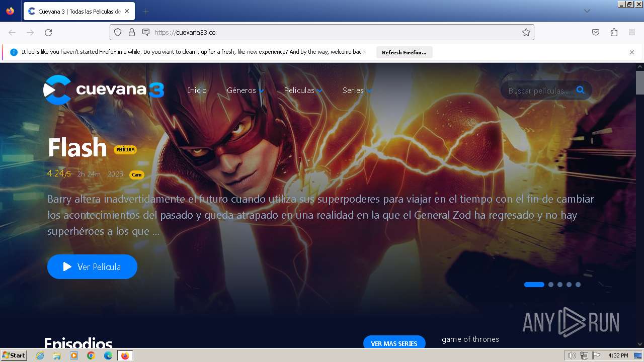644x362 pixels.
Task: Click the Firefox logo icon in title bar
Action: click(x=10, y=11)
